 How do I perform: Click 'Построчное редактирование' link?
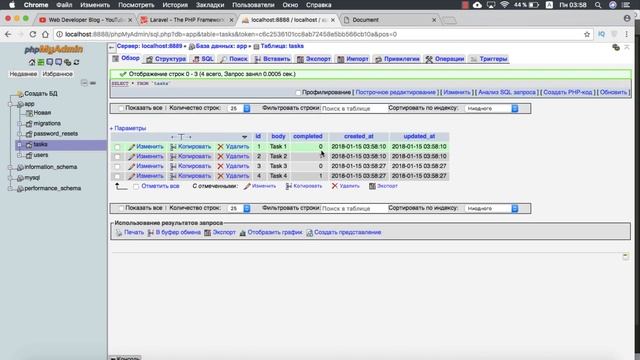(396, 93)
